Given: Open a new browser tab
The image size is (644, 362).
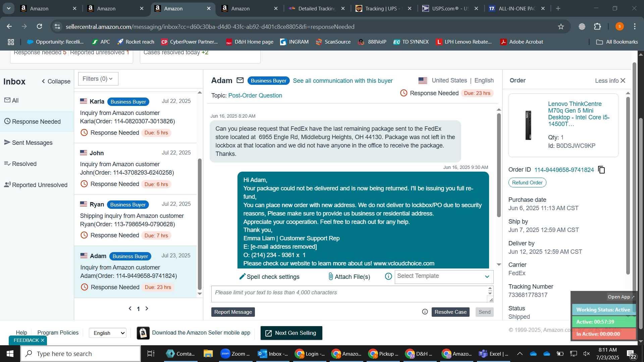Looking at the screenshot, I should 558,8.
